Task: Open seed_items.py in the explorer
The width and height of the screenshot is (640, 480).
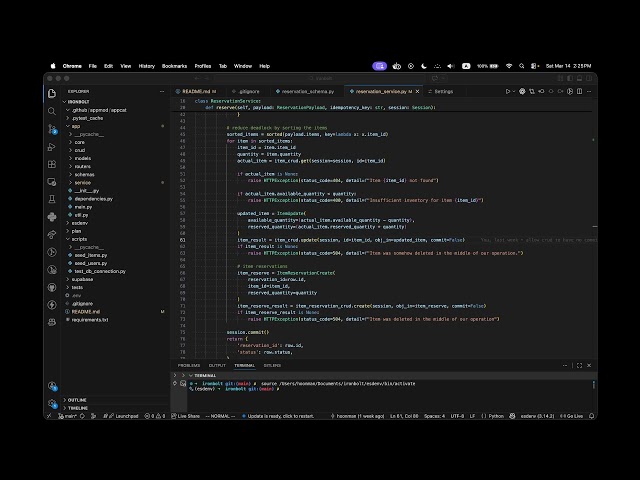Action: (x=91, y=255)
